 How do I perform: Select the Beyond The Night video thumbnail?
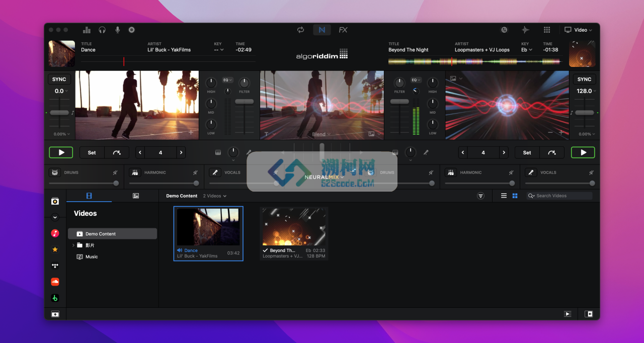click(294, 226)
